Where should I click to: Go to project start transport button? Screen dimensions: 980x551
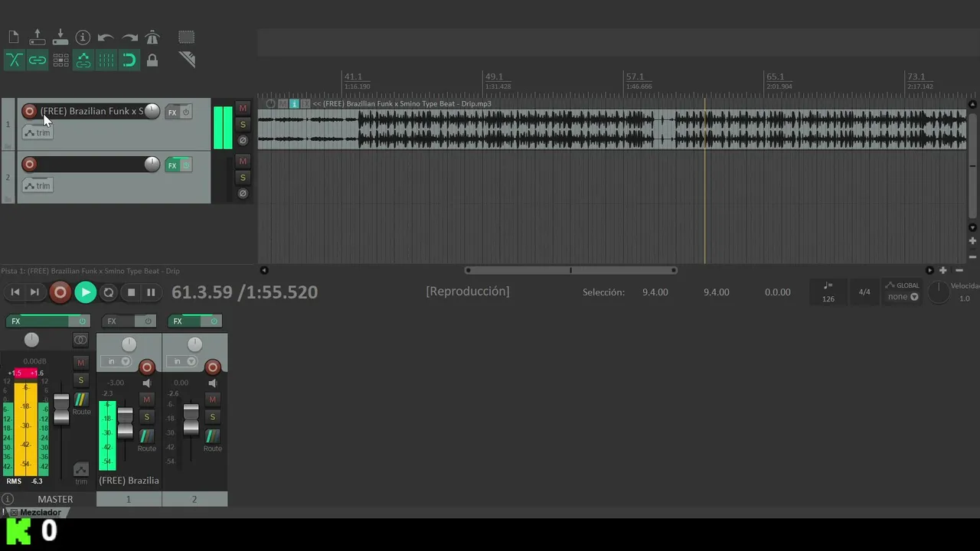15,292
